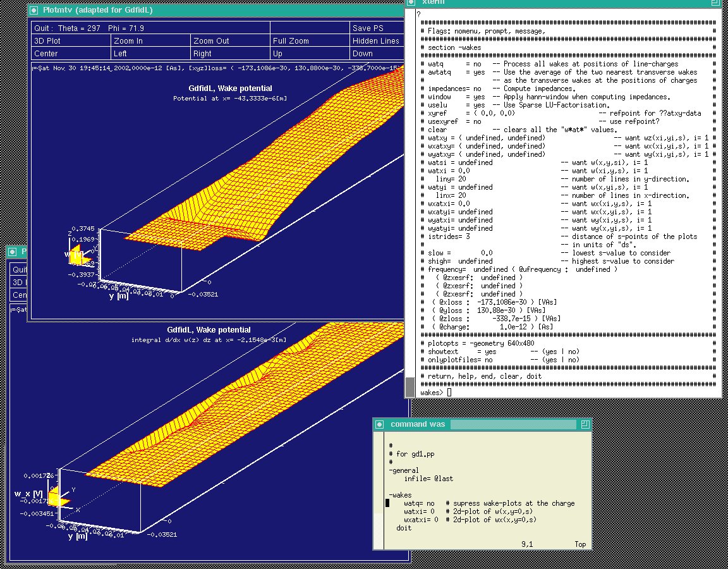Click 'watq= no' line in command window
This screenshot has height=569, width=728.
[x=489, y=503]
